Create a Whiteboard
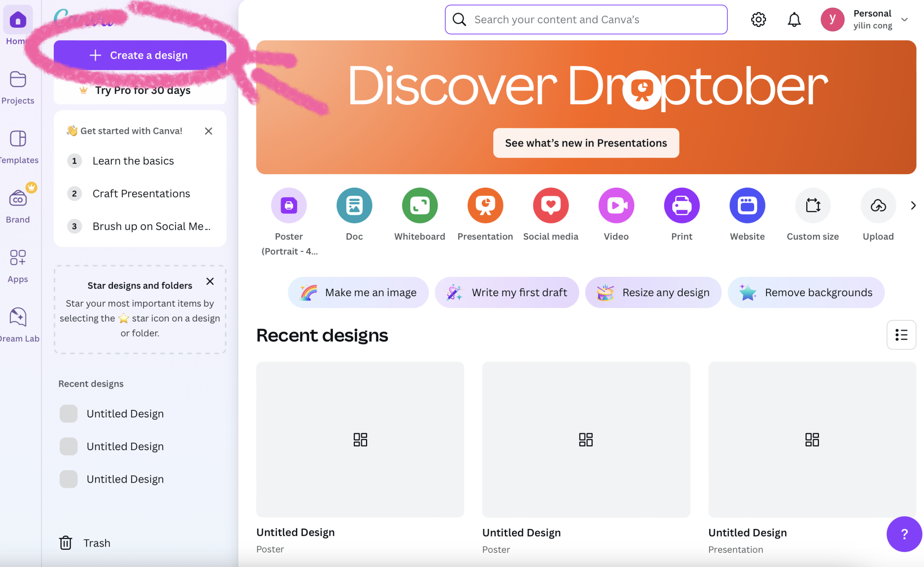The height and width of the screenshot is (567, 924). (419, 205)
